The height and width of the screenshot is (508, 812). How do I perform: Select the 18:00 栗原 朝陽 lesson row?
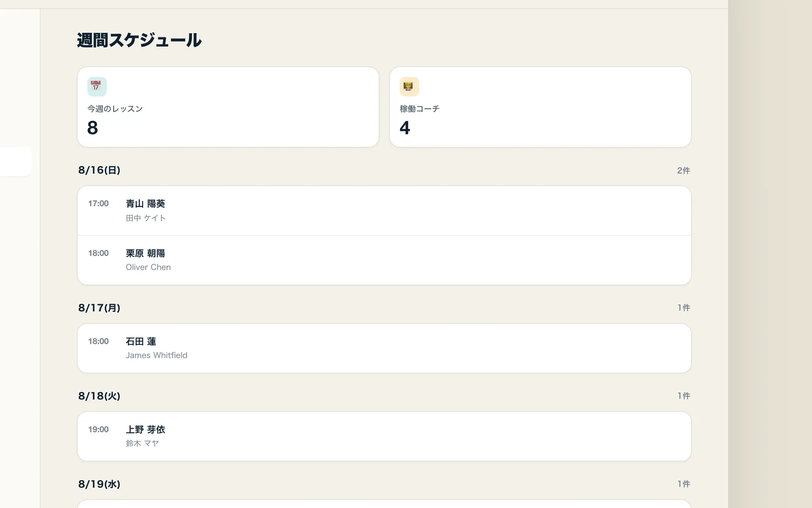coord(384,260)
